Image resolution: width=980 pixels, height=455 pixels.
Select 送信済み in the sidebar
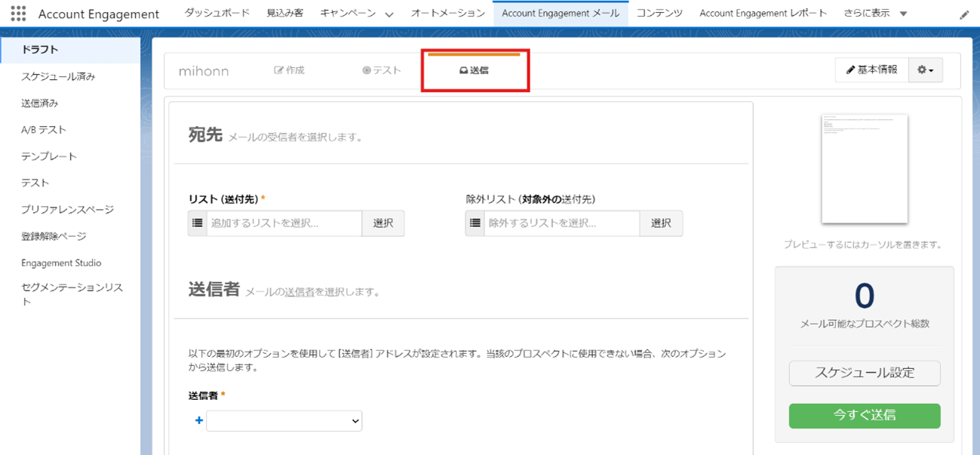(x=40, y=103)
